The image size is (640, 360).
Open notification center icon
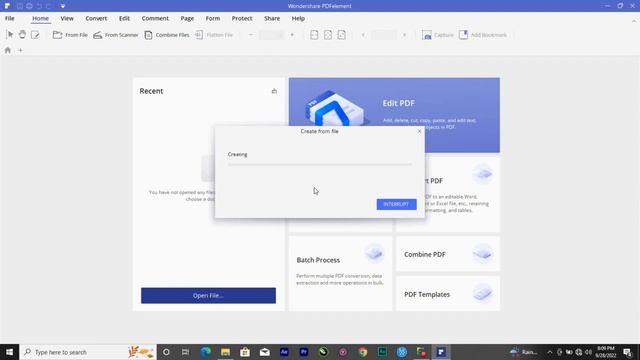[x=628, y=352]
